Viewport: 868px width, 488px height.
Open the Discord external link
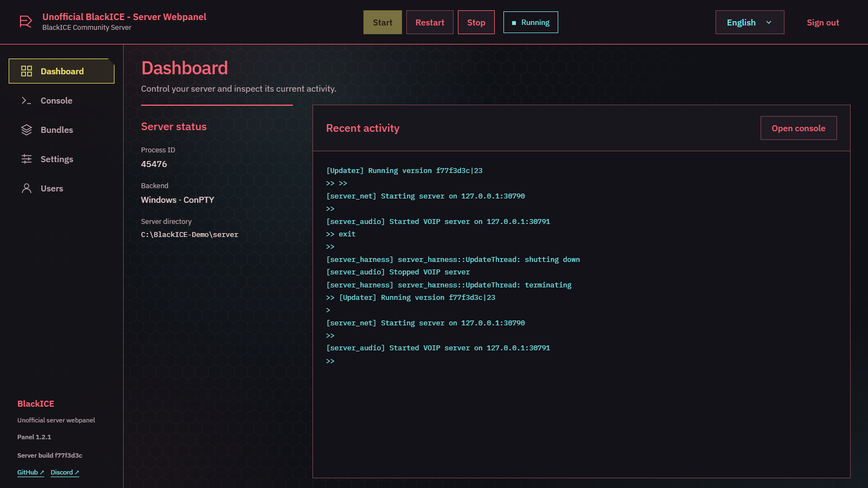[65, 472]
